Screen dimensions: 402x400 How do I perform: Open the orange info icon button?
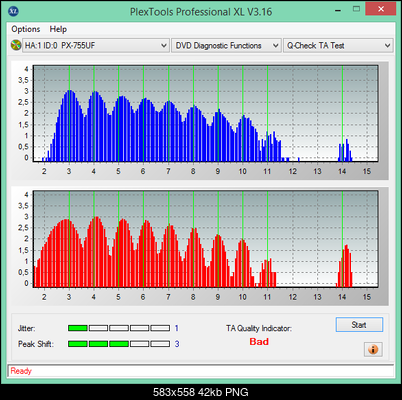point(373,349)
